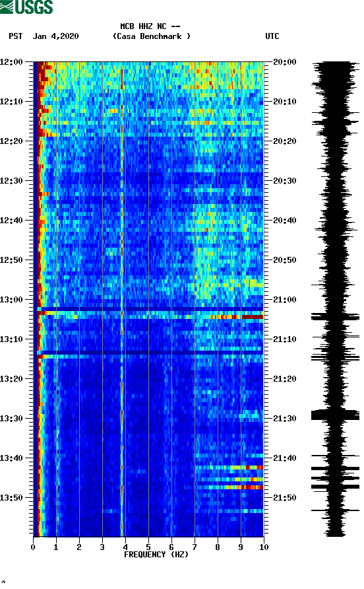Click the persistent 3.8 Hz vertical spectral line
Viewport: 364px width, 589px height.
click(121, 299)
